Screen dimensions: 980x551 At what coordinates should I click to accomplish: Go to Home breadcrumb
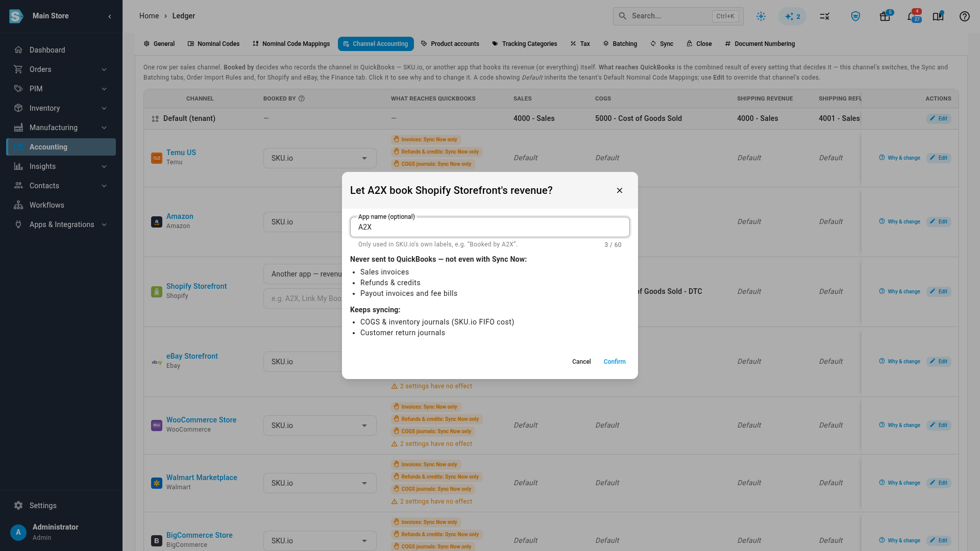(149, 16)
